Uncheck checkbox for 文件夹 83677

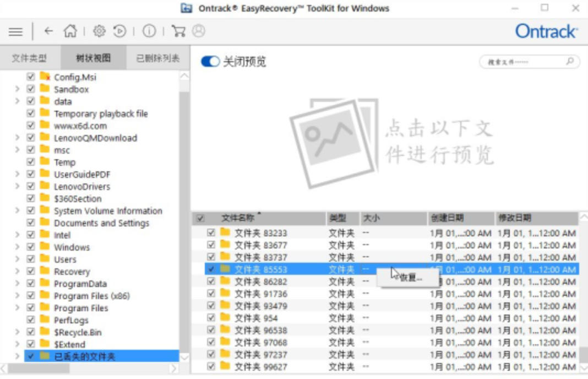point(211,245)
